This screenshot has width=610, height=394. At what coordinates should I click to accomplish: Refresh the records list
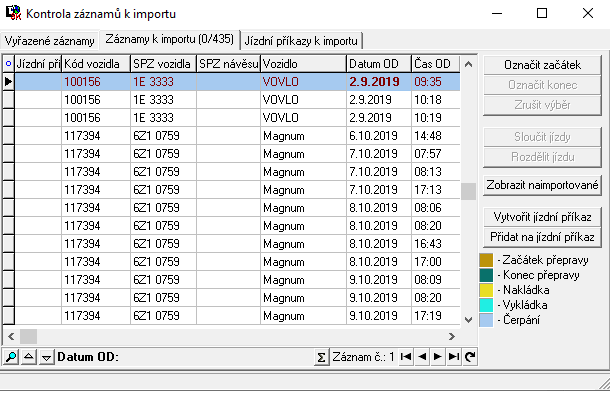pos(470,357)
